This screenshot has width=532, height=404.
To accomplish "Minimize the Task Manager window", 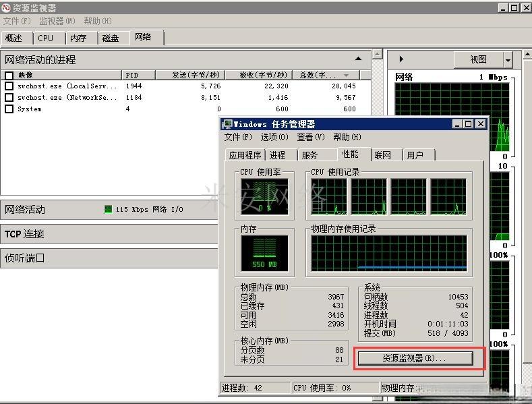I will (x=457, y=124).
